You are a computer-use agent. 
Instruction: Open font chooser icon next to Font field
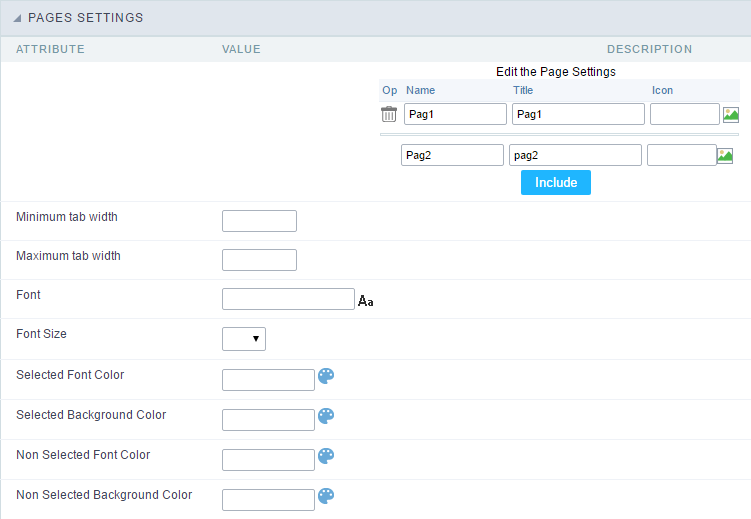tap(365, 300)
